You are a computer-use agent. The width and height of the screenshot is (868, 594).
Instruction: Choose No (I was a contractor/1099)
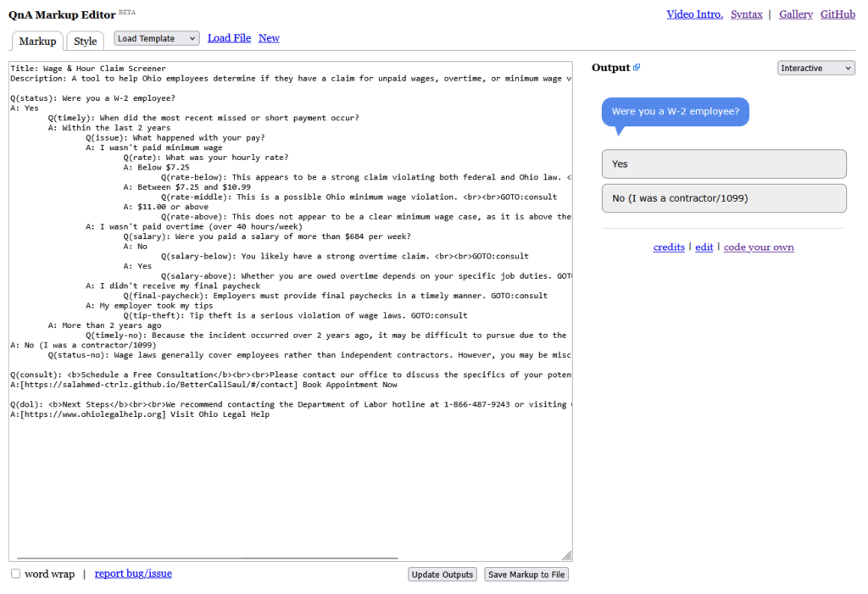[x=723, y=198]
